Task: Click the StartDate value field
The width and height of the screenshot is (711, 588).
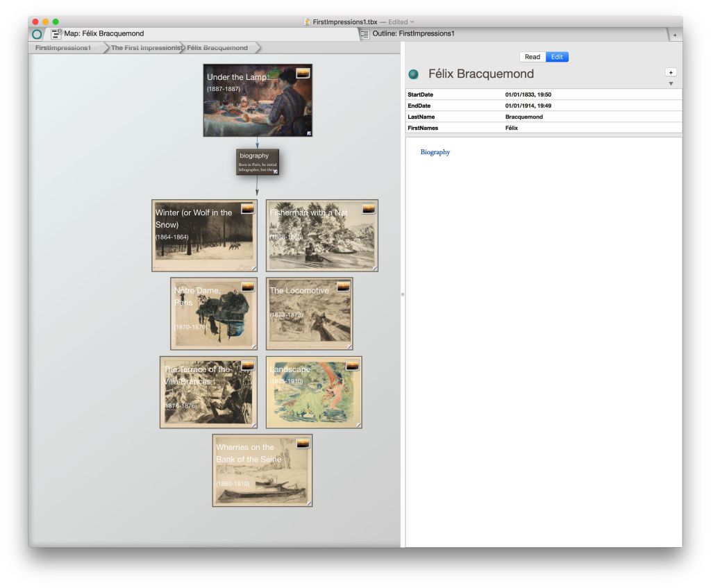Action: click(528, 94)
